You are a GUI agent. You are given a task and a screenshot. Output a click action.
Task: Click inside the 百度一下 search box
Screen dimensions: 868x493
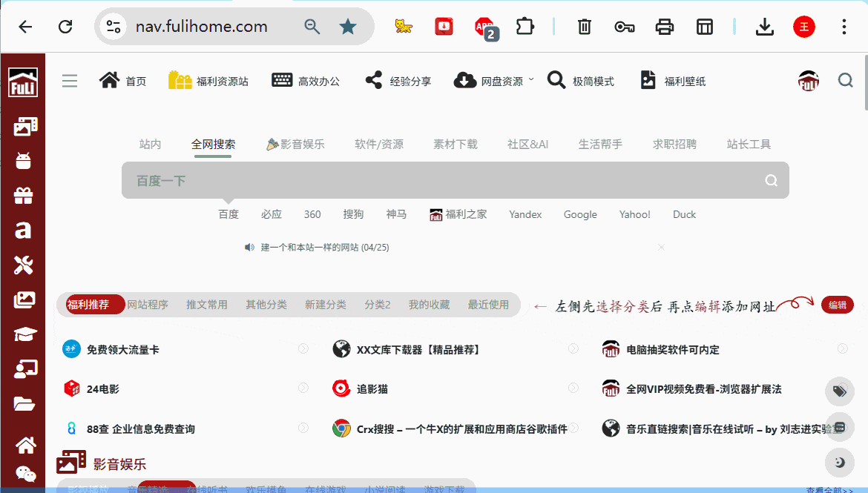click(x=445, y=180)
